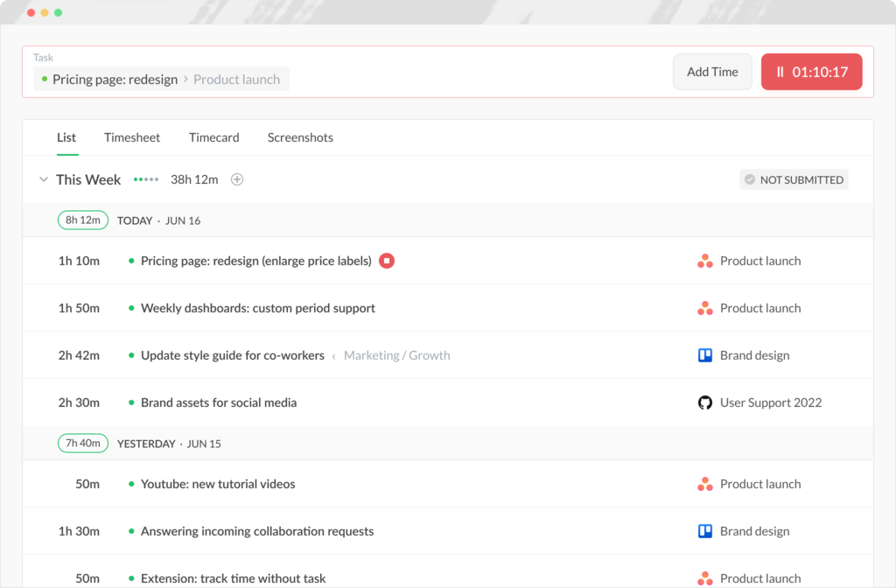
Task: Toggle the status dot for Brand assets for social media
Action: coord(130,402)
